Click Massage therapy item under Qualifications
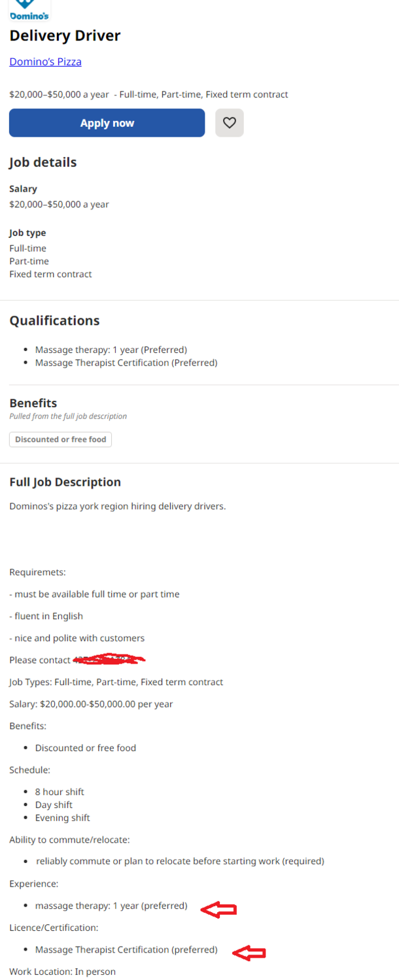Image resolution: width=399 pixels, height=980 pixels. pyautogui.click(x=111, y=350)
